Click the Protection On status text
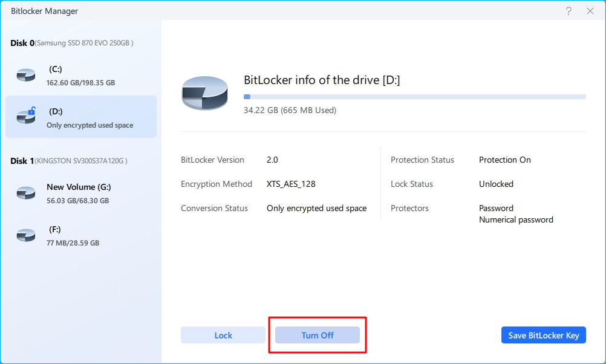Viewport: 606px width, 364px height. coord(504,160)
